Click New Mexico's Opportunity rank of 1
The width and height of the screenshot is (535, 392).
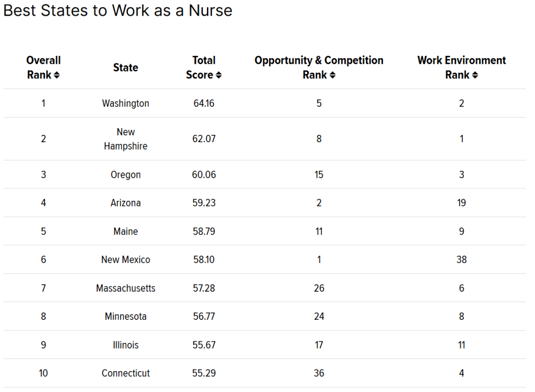(319, 259)
